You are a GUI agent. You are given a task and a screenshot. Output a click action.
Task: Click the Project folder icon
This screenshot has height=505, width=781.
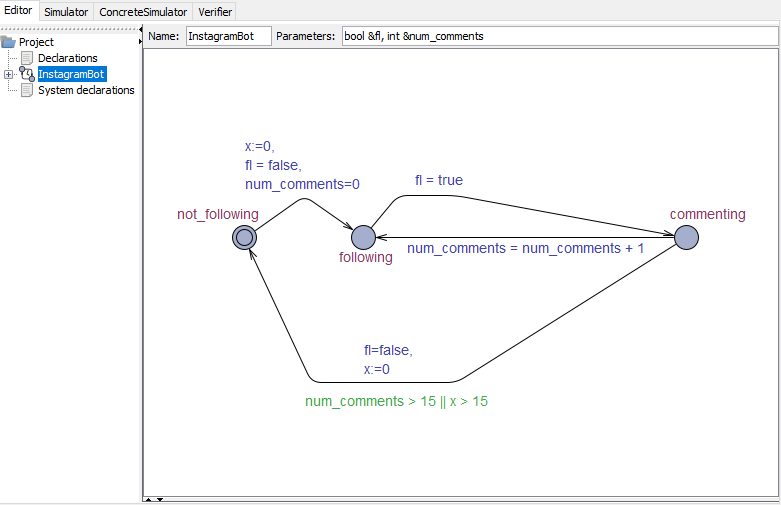(x=9, y=42)
